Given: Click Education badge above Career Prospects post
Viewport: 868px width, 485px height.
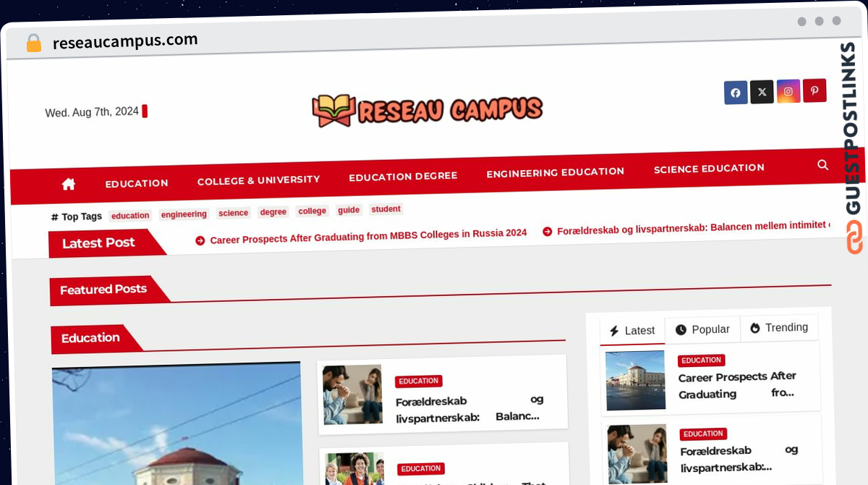Looking at the screenshot, I should pyautogui.click(x=702, y=360).
